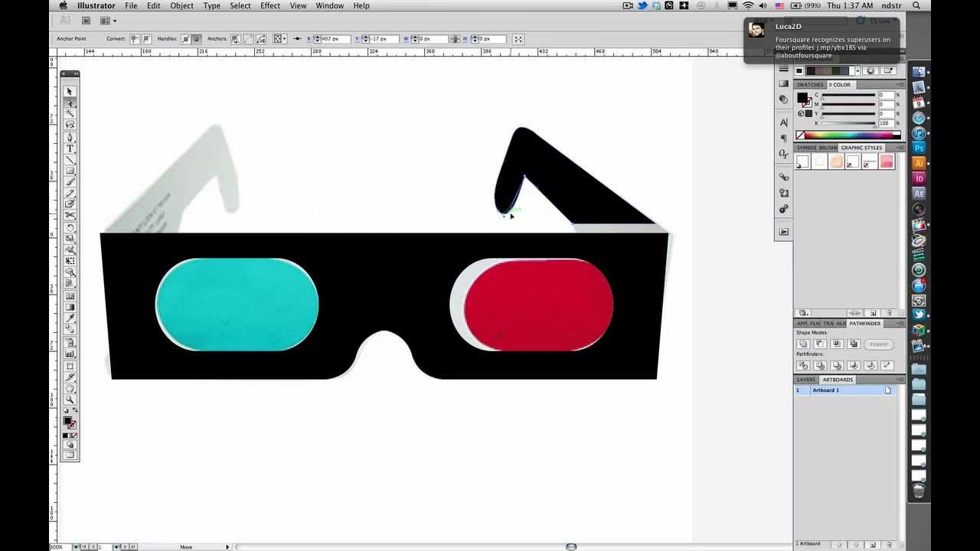The width and height of the screenshot is (980, 551).
Task: Toggle show handles for selected anchors
Action: click(186, 39)
